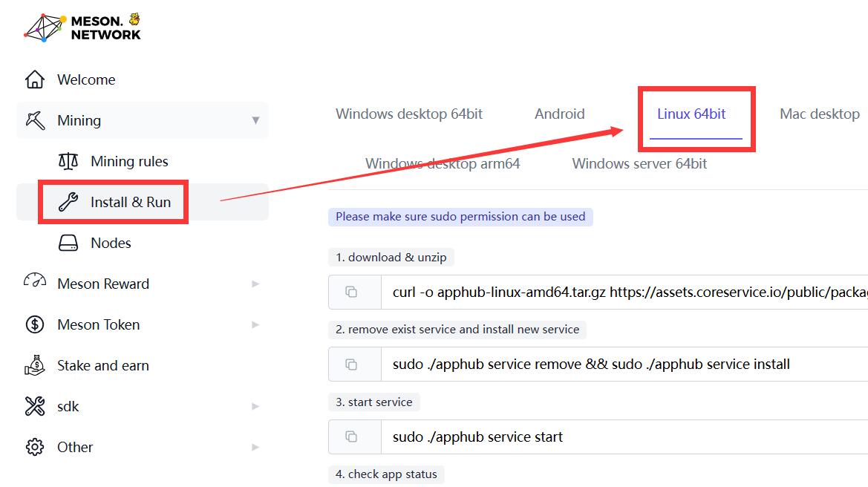
Task: Switch to the Android tab
Action: tap(560, 114)
